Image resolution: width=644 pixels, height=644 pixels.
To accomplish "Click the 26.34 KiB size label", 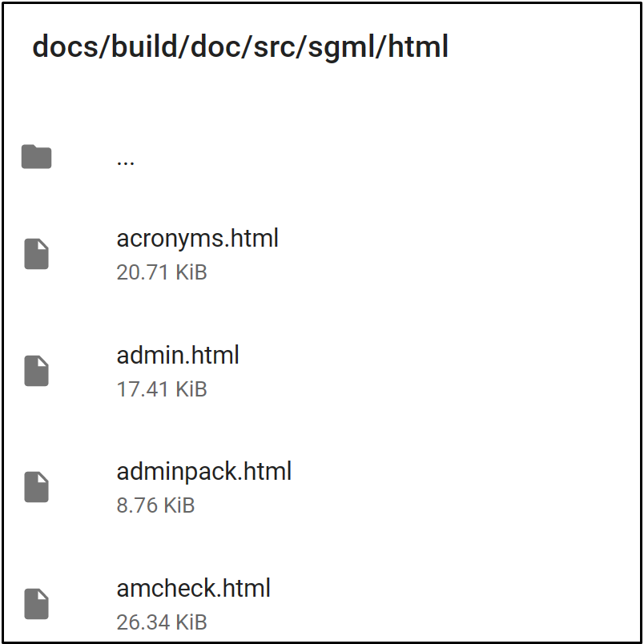I will pyautogui.click(x=162, y=622).
